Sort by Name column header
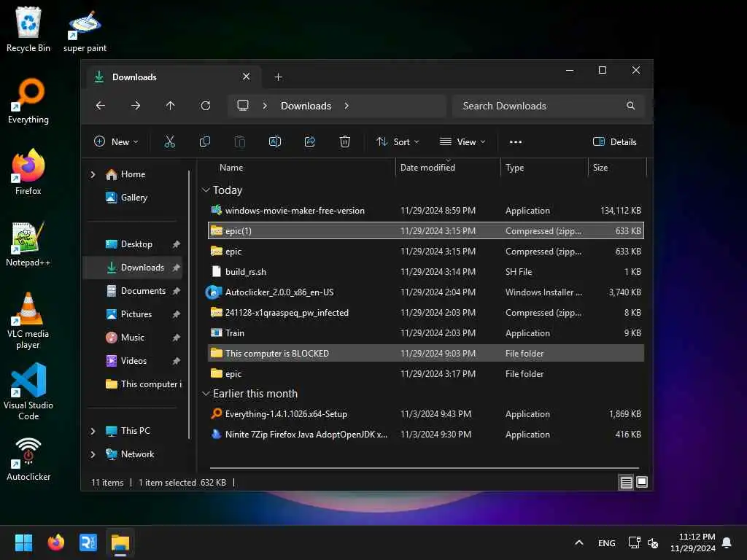The image size is (747, 560). pyautogui.click(x=231, y=168)
